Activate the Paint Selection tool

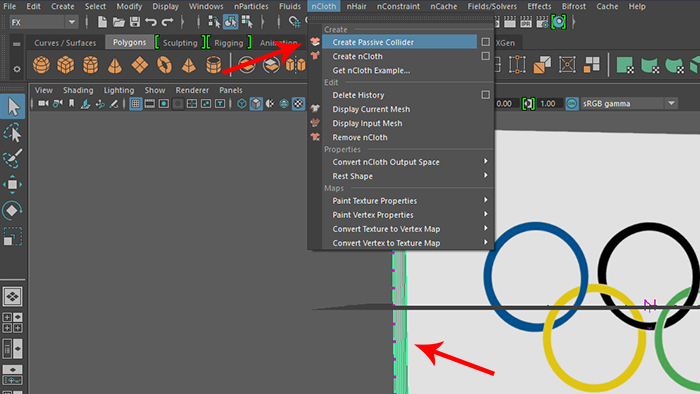click(x=12, y=158)
